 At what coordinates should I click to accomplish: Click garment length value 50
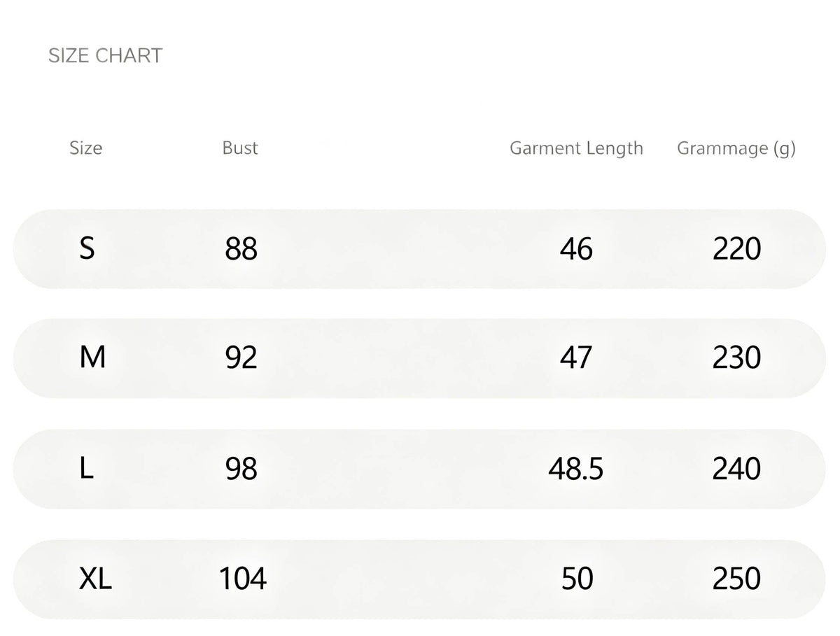coord(577,579)
